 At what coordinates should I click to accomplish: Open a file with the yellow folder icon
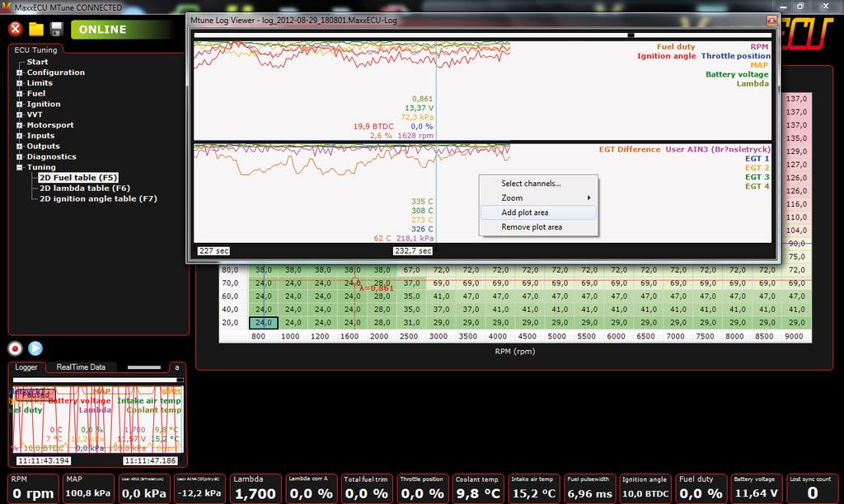[36, 29]
